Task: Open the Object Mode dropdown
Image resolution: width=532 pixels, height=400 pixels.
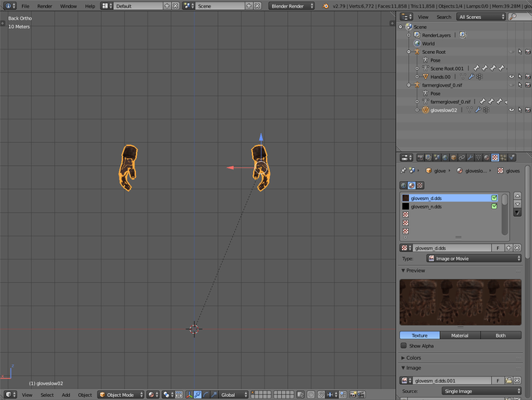Action: [121, 395]
